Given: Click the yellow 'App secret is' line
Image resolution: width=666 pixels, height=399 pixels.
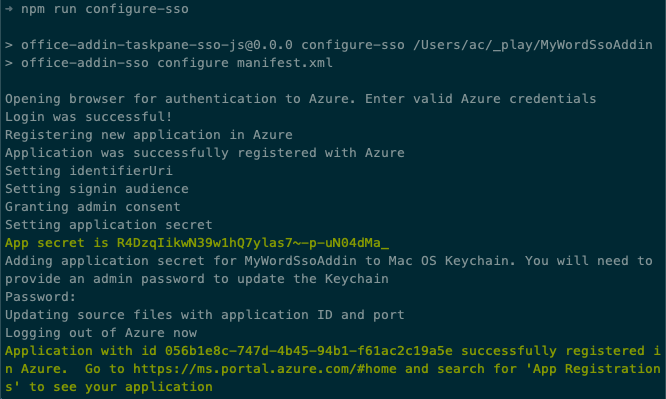Looking at the screenshot, I should coord(197,243).
